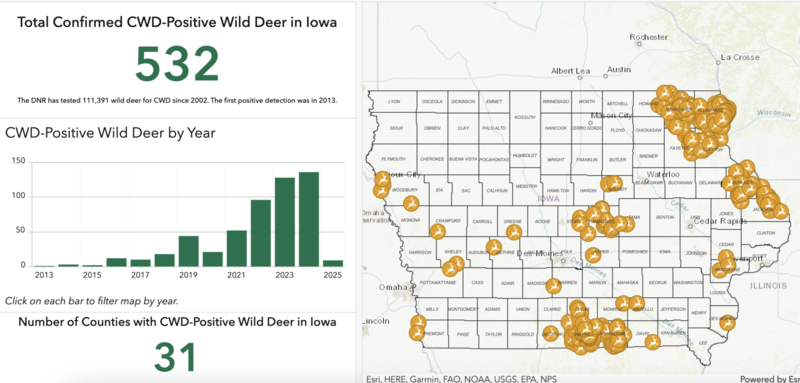The height and width of the screenshot is (383, 800).
Task: Click the LYON county label
Action: [394, 101]
